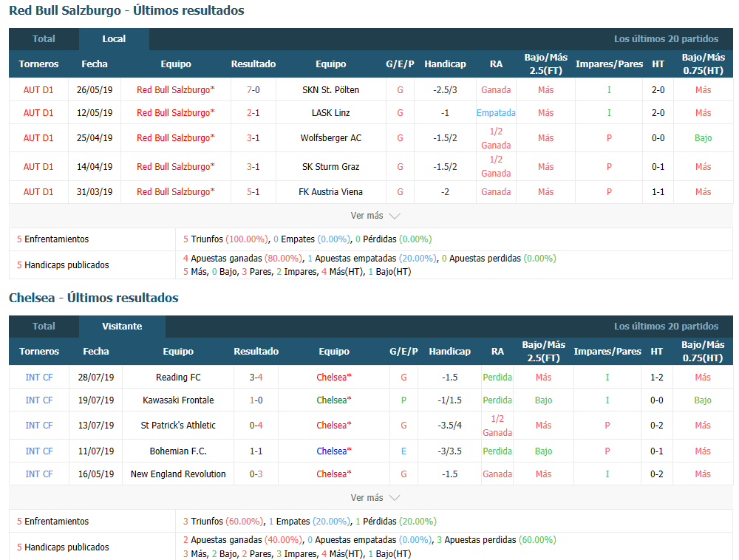Click handicap -3.5/4 value
Image resolution: width=739 pixels, height=560 pixels.
449,426
